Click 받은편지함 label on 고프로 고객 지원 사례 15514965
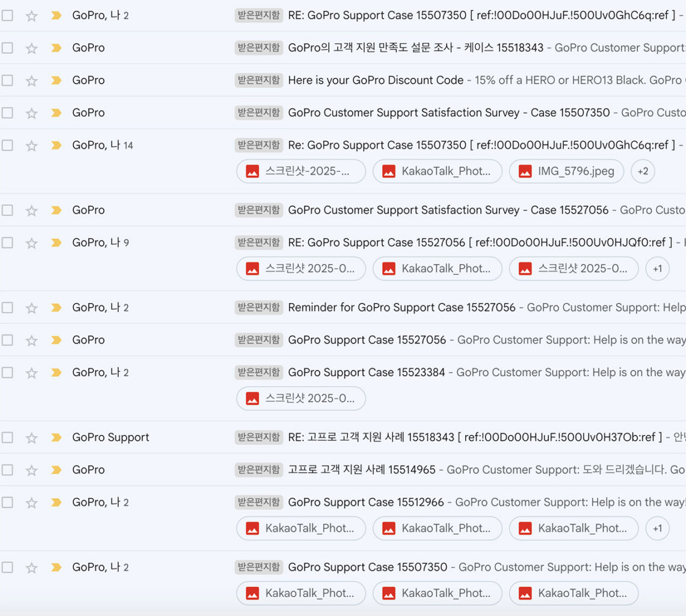The height and width of the screenshot is (616, 686). click(x=259, y=470)
